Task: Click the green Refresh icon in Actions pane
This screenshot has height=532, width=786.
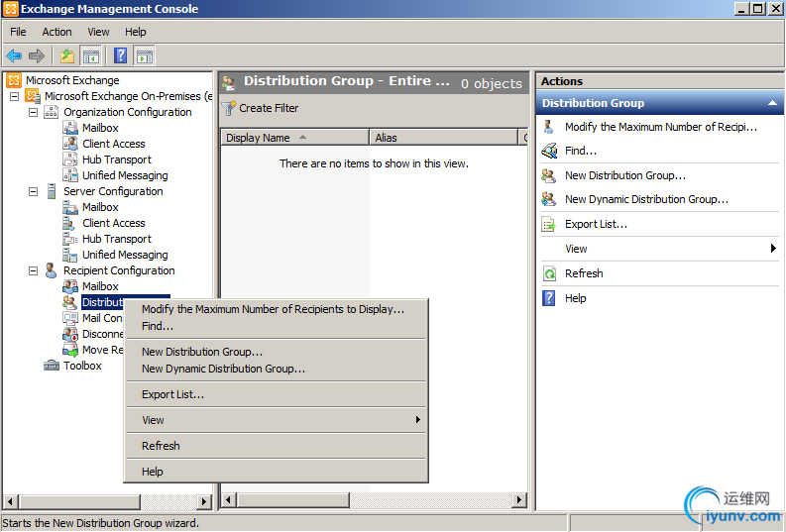Action: (x=549, y=273)
